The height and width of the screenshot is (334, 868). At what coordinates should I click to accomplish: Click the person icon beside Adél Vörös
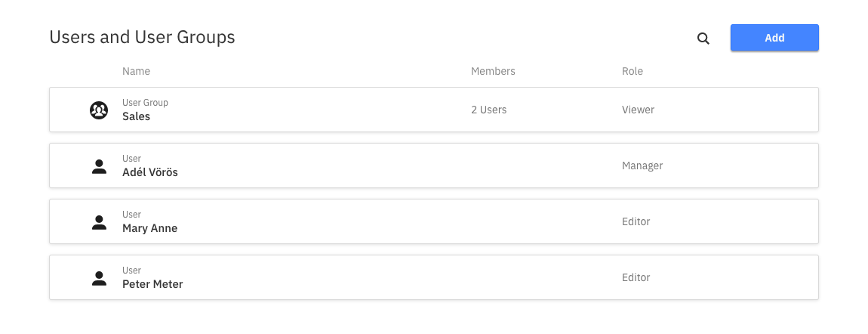tap(99, 166)
